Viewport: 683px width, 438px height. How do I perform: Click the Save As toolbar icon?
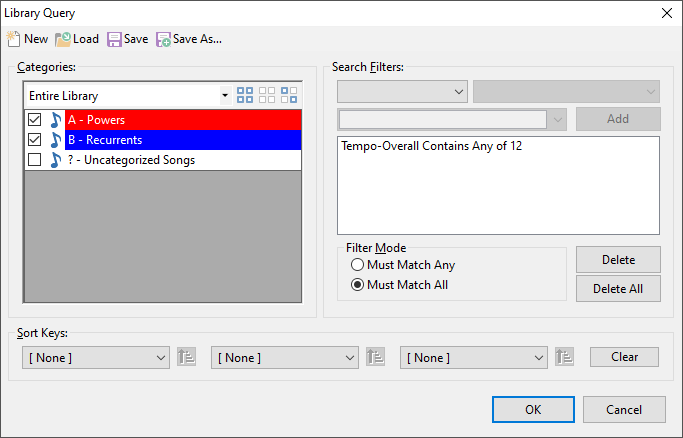[x=163, y=39]
